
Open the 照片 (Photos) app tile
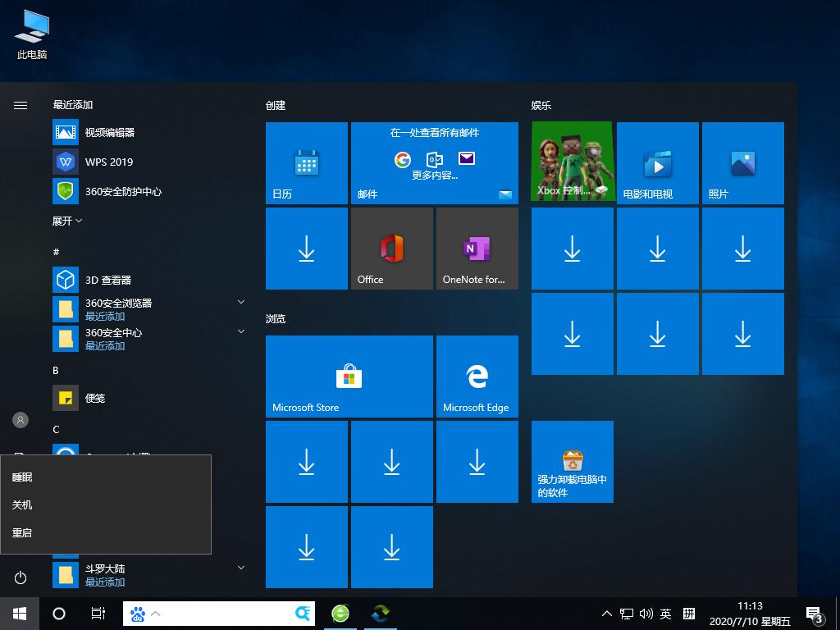742,162
